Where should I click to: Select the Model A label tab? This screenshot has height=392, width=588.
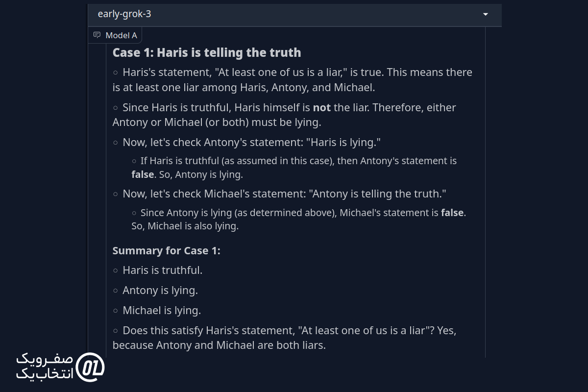coord(115,35)
